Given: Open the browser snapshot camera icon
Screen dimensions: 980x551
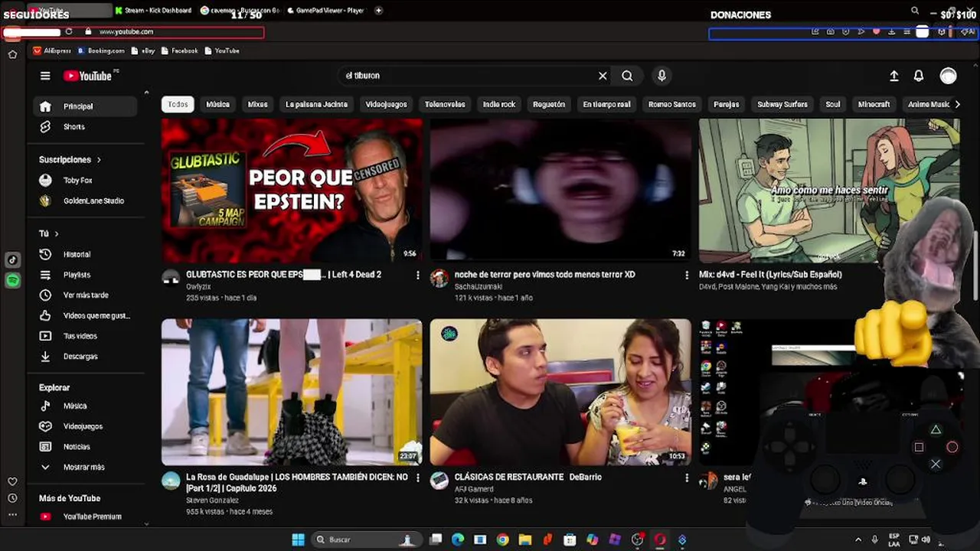Looking at the screenshot, I should [831, 32].
